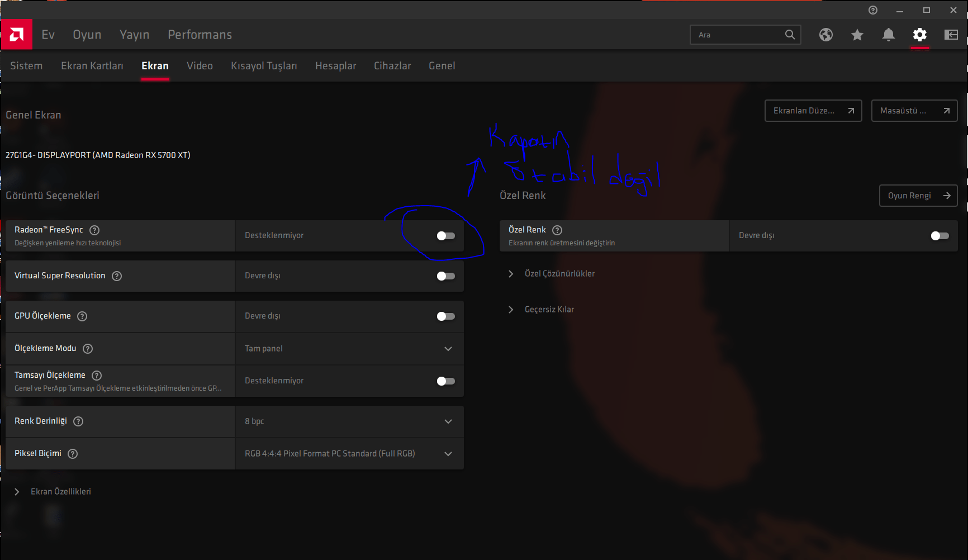Click the search magnifier icon

click(790, 35)
